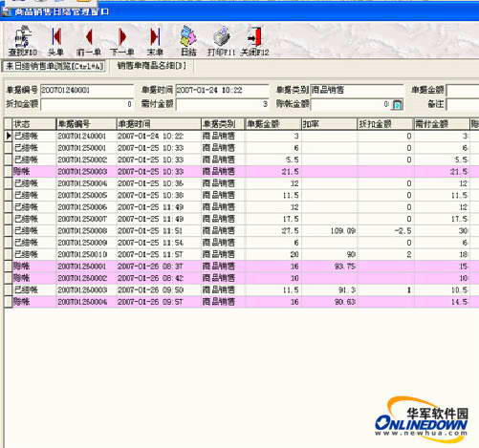
Task: Switch to 未日结销售单浏览 tab
Action: tap(54, 66)
